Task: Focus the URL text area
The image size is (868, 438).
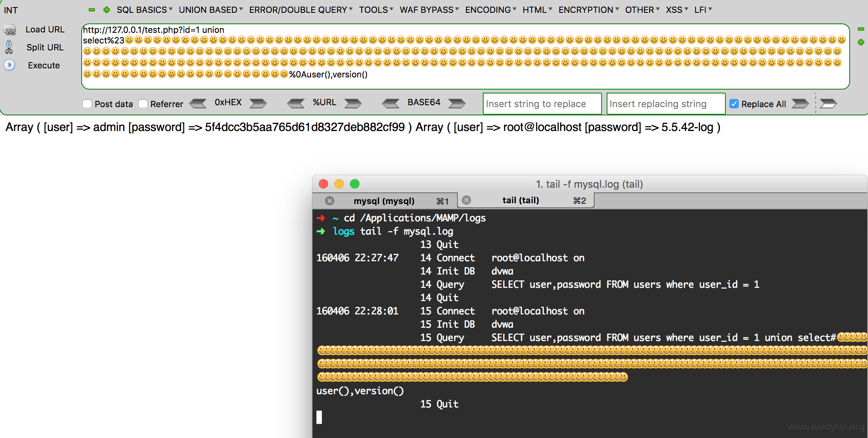Action: click(x=465, y=56)
